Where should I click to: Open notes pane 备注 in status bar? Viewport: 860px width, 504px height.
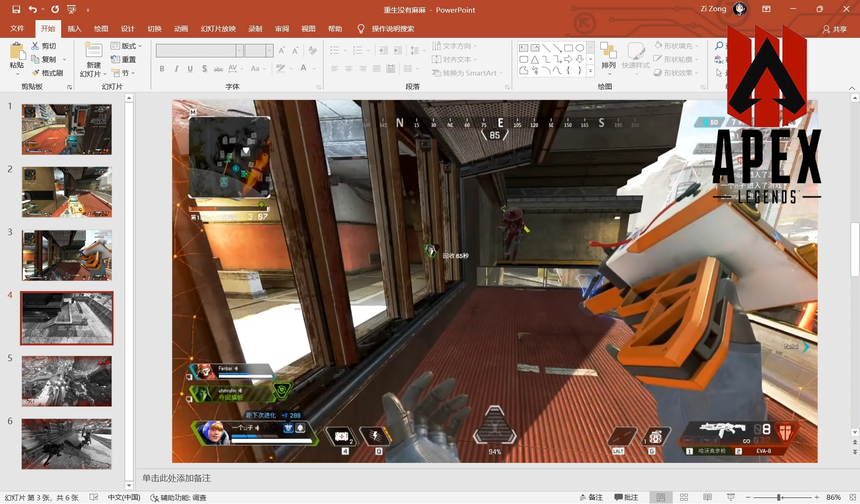591,497
